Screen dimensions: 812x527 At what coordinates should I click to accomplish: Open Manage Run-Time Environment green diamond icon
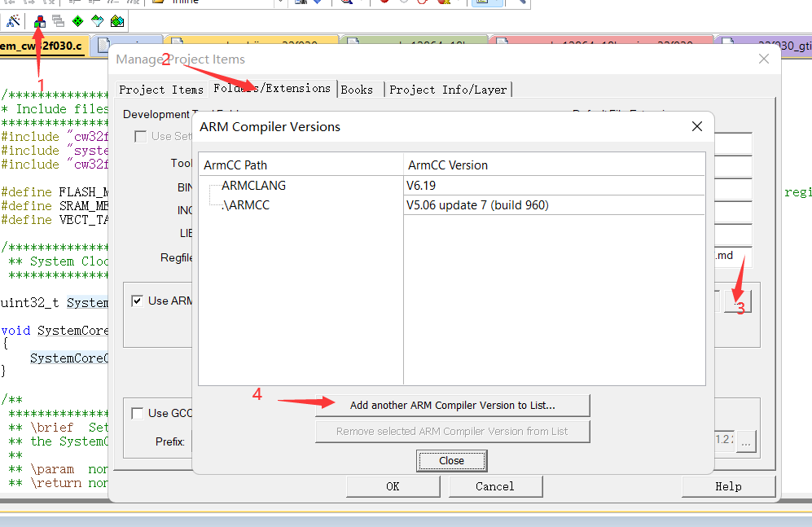pos(77,21)
